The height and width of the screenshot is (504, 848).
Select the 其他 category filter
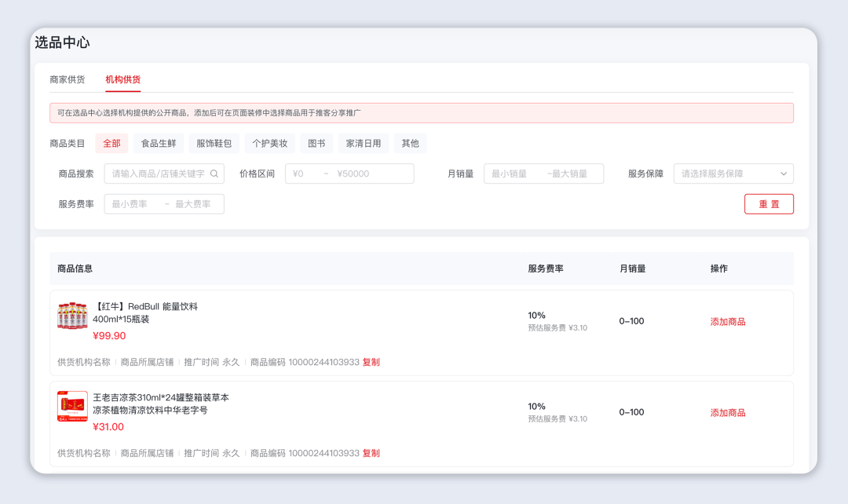(410, 144)
